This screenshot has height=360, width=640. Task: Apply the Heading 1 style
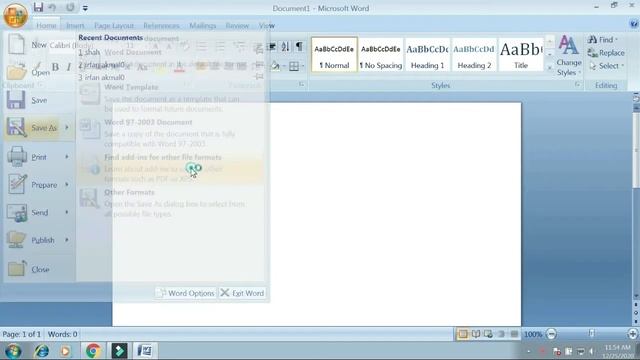(427, 55)
